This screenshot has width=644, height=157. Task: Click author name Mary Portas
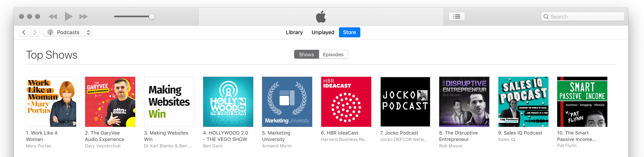tap(38, 146)
